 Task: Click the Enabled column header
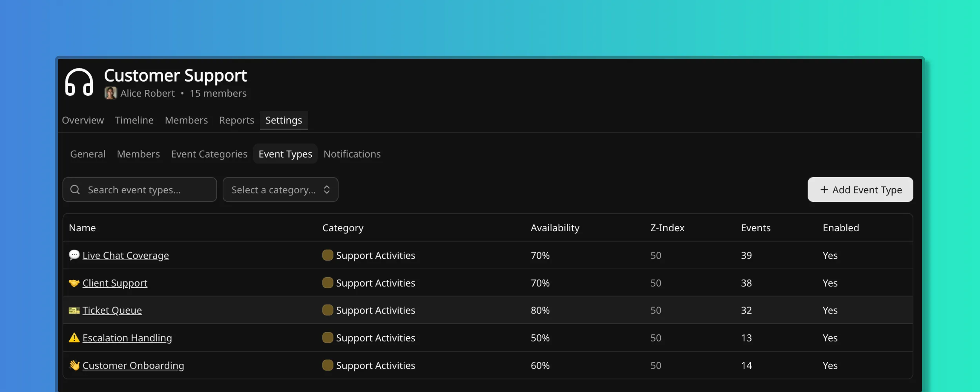pos(841,228)
